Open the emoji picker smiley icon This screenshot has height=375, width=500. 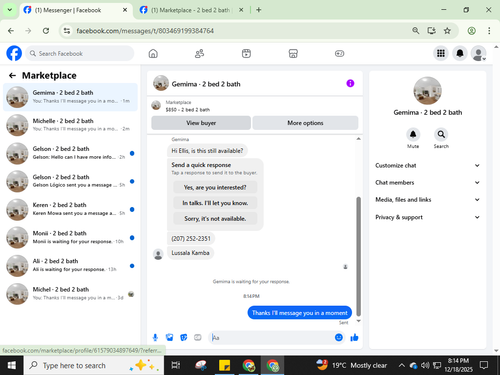339,337
